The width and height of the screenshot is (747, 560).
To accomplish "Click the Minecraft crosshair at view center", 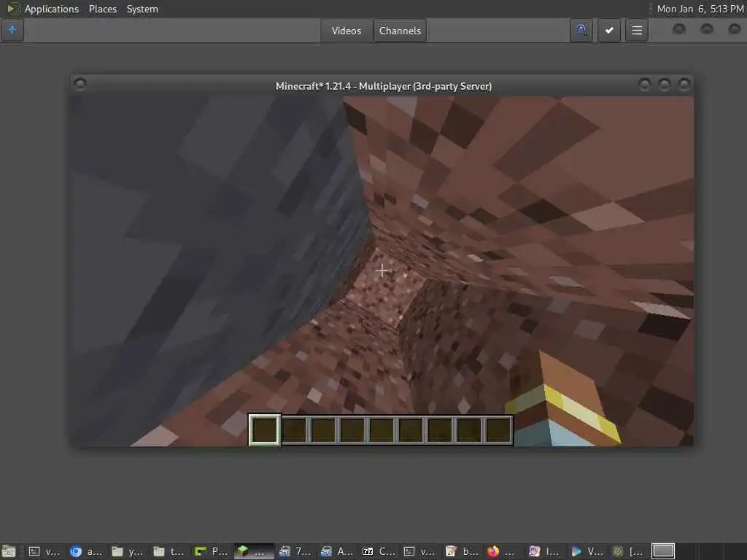I will (382, 271).
